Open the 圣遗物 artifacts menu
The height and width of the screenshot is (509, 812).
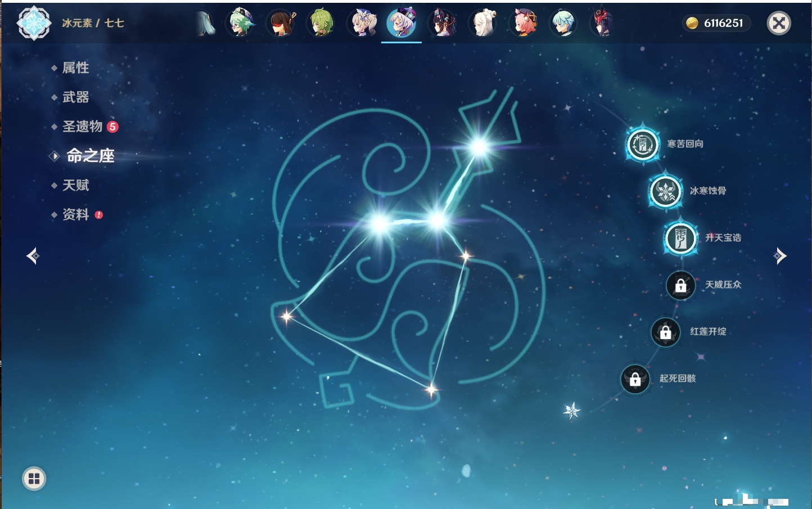pos(82,127)
